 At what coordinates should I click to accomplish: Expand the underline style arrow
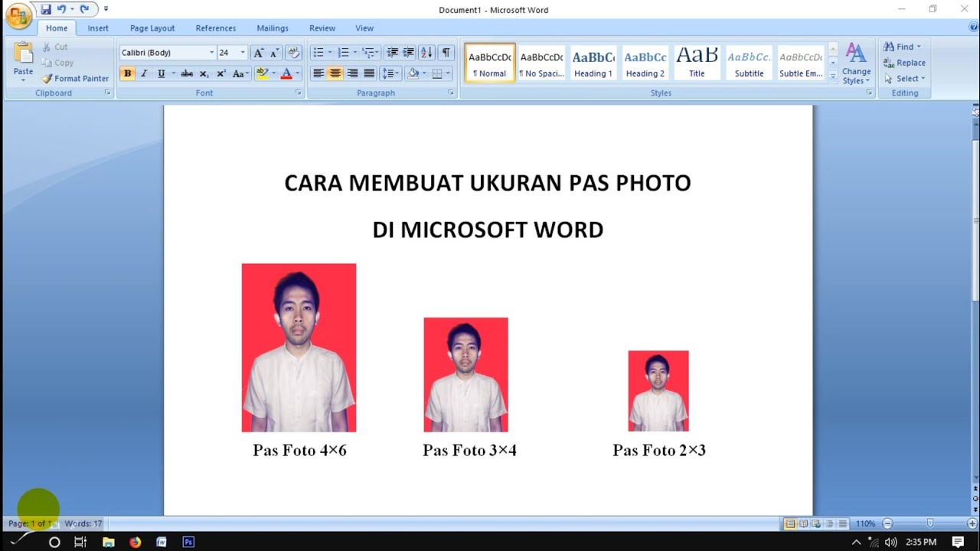(173, 73)
